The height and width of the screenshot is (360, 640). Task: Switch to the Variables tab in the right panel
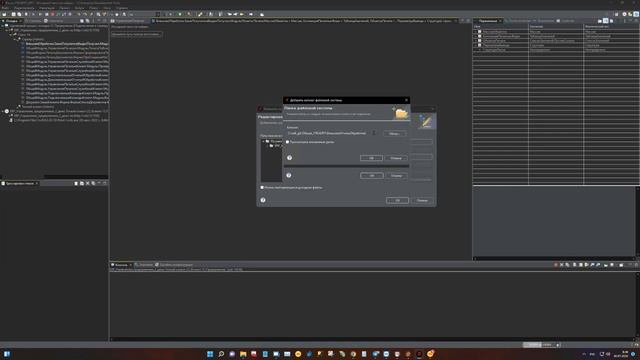(488, 21)
